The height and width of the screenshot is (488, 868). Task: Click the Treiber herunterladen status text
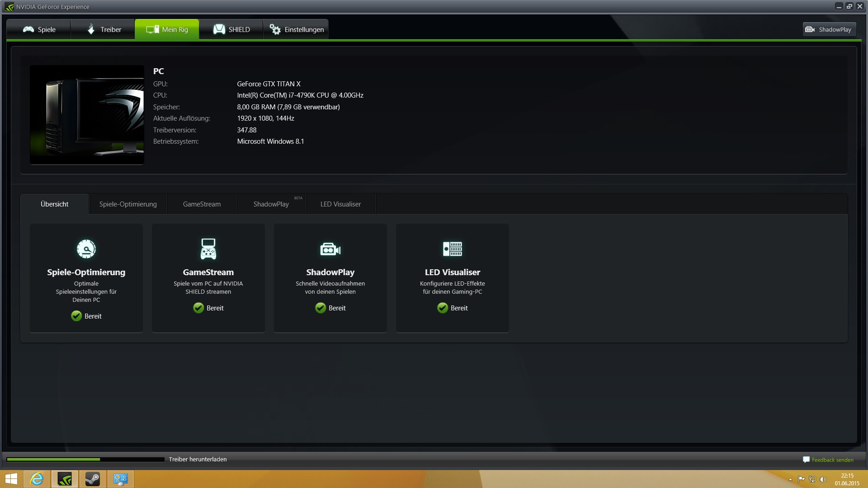[198, 460]
